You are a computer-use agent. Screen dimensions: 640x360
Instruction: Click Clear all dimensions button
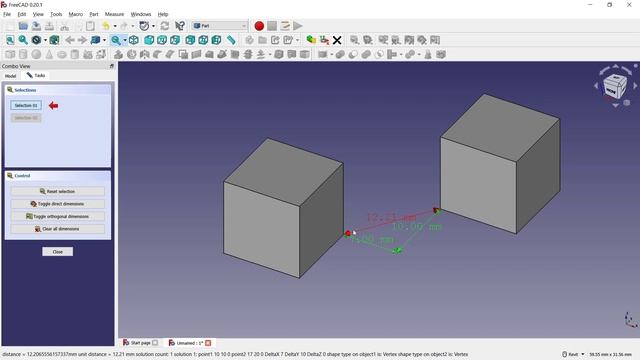click(58, 229)
